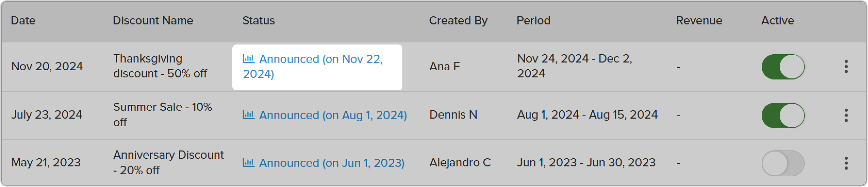Click the chart icon beside the Summer Sale status
The height and width of the screenshot is (187, 868).
248,115
